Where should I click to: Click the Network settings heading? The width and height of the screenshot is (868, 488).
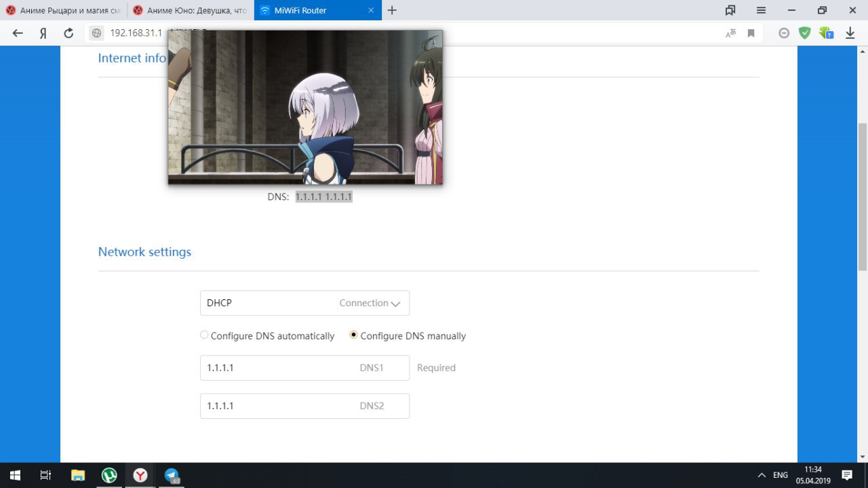tap(144, 252)
